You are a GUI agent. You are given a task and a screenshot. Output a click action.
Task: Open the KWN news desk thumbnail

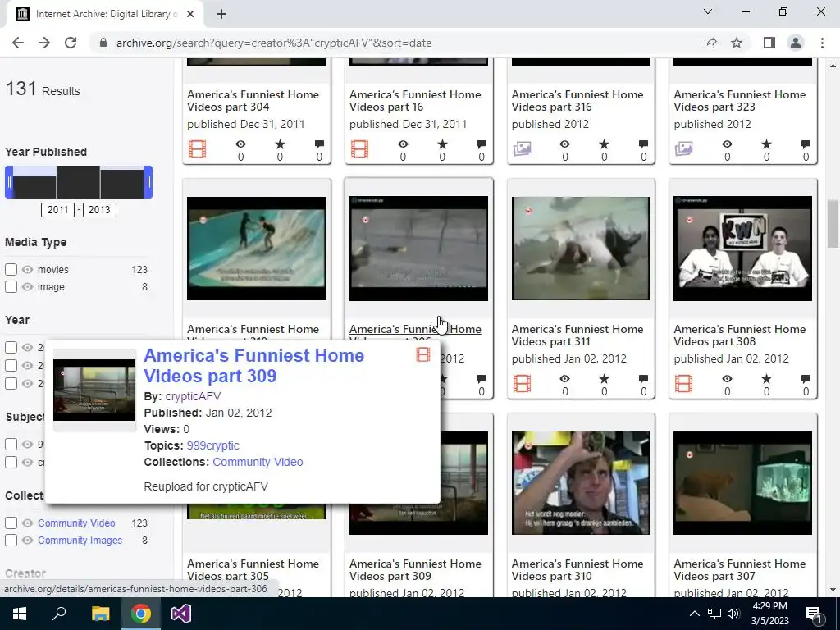coord(742,248)
